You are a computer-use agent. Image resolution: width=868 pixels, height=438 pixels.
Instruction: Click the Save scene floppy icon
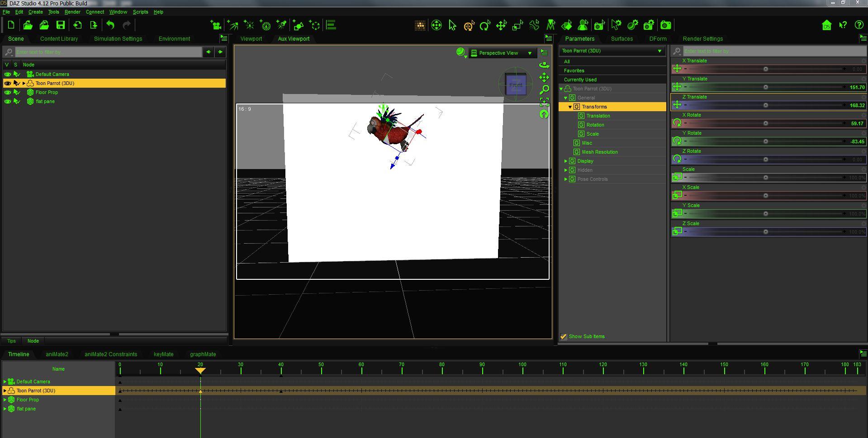coord(61,25)
